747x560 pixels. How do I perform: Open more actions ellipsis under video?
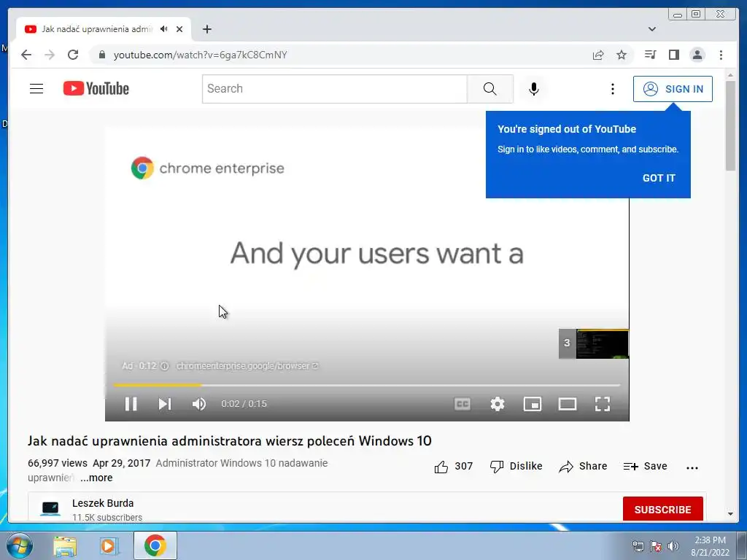[x=692, y=467]
